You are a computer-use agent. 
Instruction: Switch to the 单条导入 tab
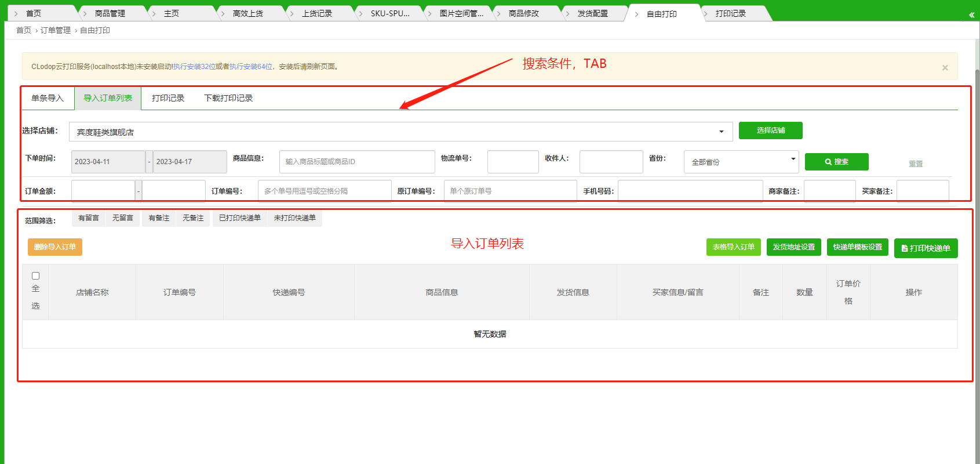point(48,99)
